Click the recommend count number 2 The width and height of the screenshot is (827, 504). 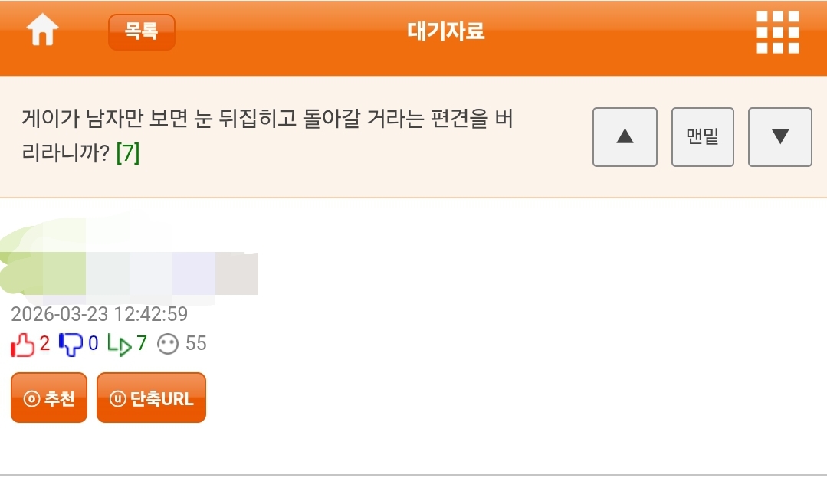[x=44, y=344]
